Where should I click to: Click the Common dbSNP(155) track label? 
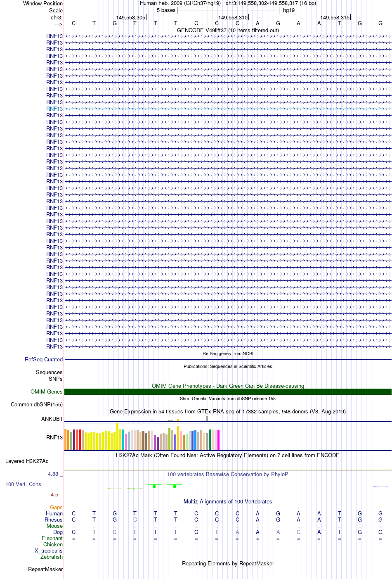[x=37, y=404]
